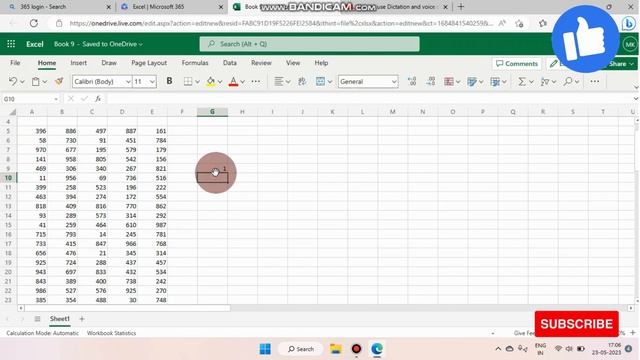Decrease decimal places icon
The width and height of the screenshot is (640, 360).
coord(431,82)
